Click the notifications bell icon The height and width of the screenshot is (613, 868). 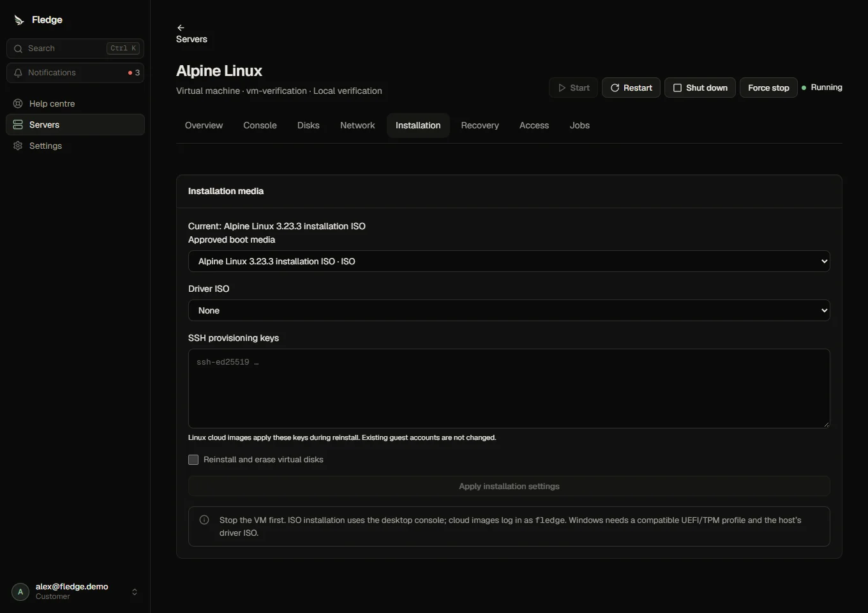pos(18,73)
